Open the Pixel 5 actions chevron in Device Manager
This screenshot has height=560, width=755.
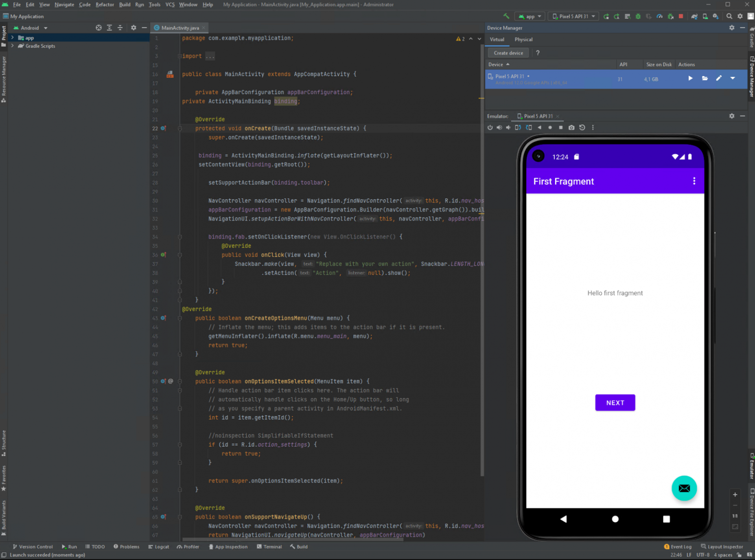[733, 79]
